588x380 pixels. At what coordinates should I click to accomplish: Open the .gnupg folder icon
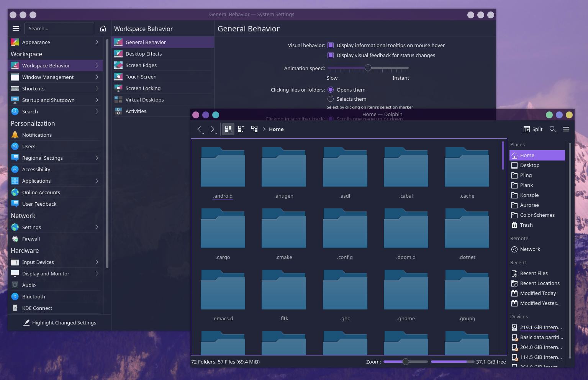pos(467,289)
